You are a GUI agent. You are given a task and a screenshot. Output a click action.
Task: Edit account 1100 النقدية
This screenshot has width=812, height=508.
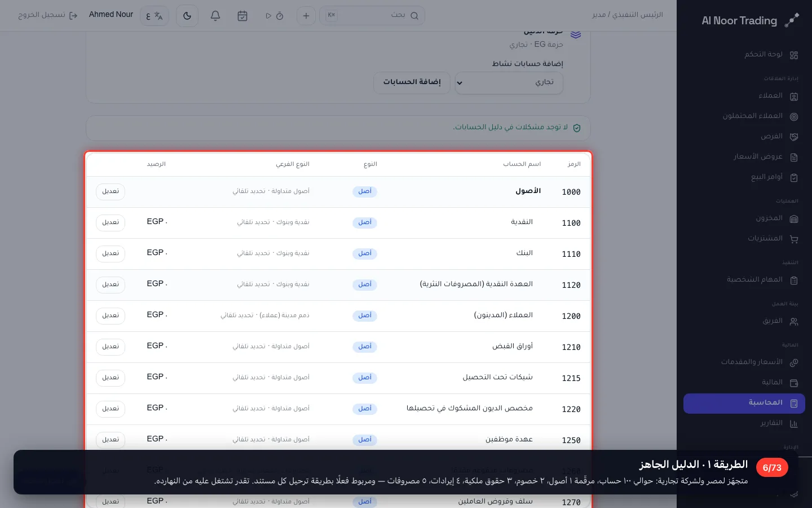point(111,222)
